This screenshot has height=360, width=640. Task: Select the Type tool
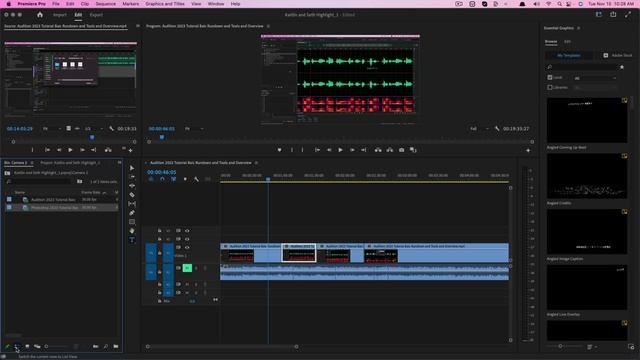tap(132, 240)
